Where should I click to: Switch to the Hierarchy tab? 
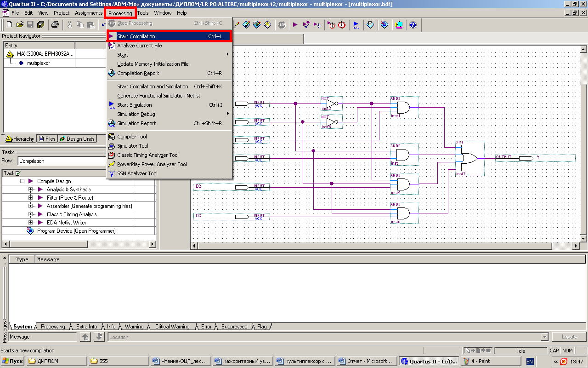point(20,139)
